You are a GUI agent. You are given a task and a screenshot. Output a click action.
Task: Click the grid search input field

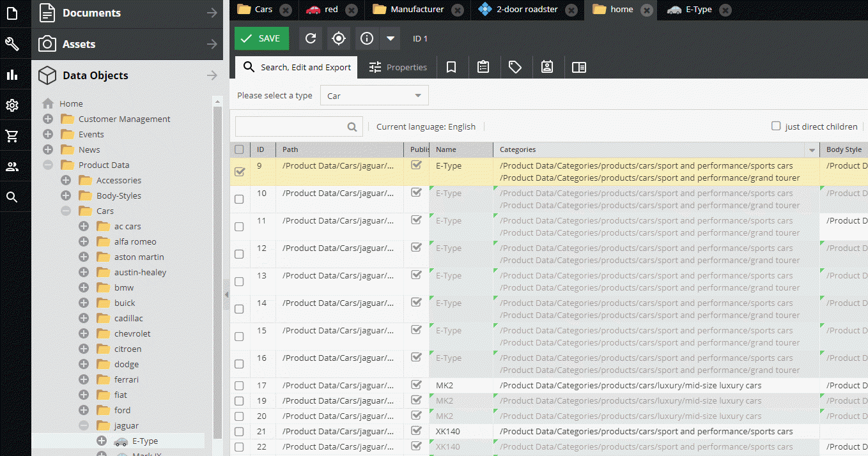click(x=298, y=126)
